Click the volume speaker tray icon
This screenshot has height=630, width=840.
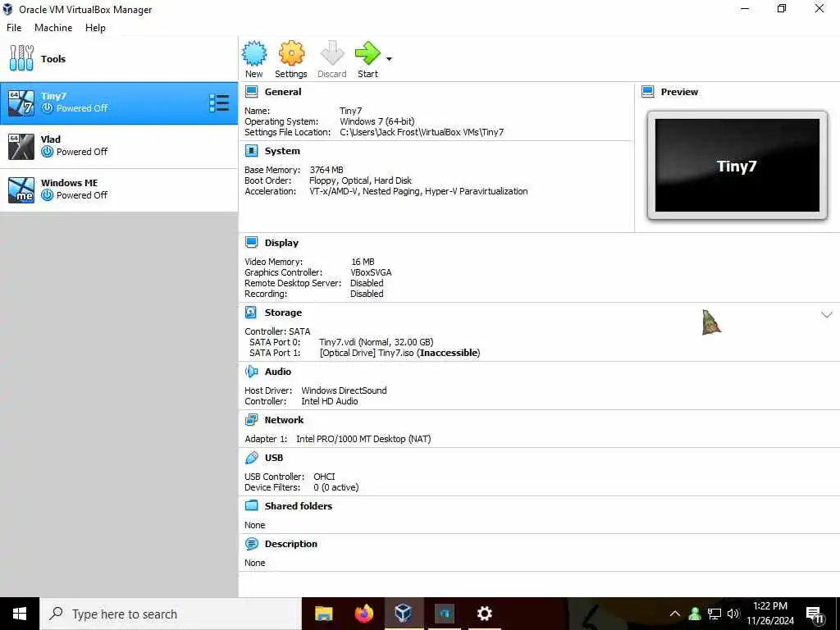733,614
